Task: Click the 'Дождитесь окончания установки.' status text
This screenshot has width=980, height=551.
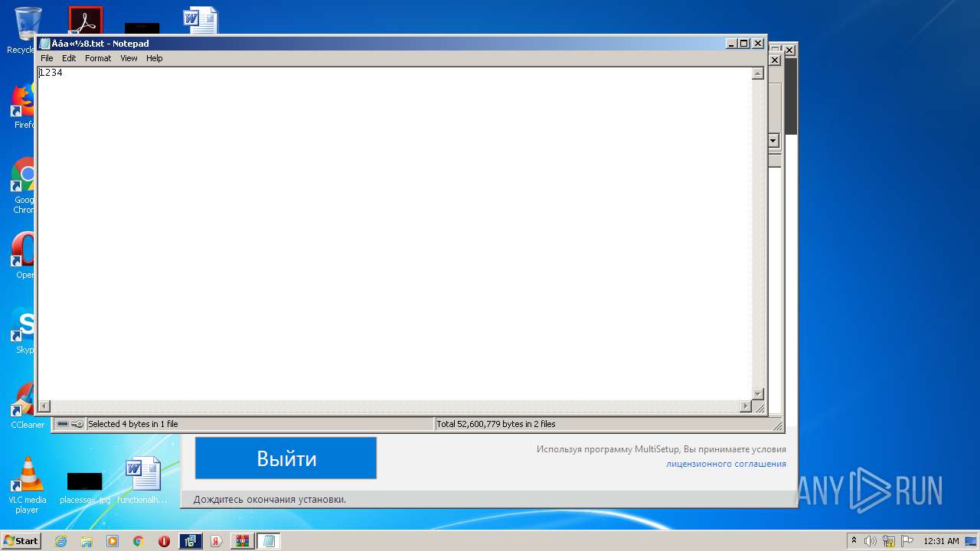Action: tap(269, 500)
